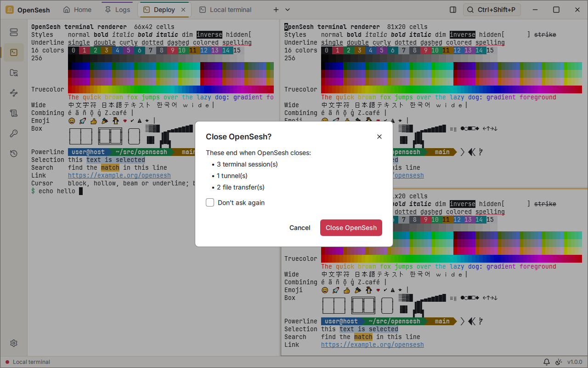
Task: Click the '2 file transfer(s)' line
Action: (241, 187)
